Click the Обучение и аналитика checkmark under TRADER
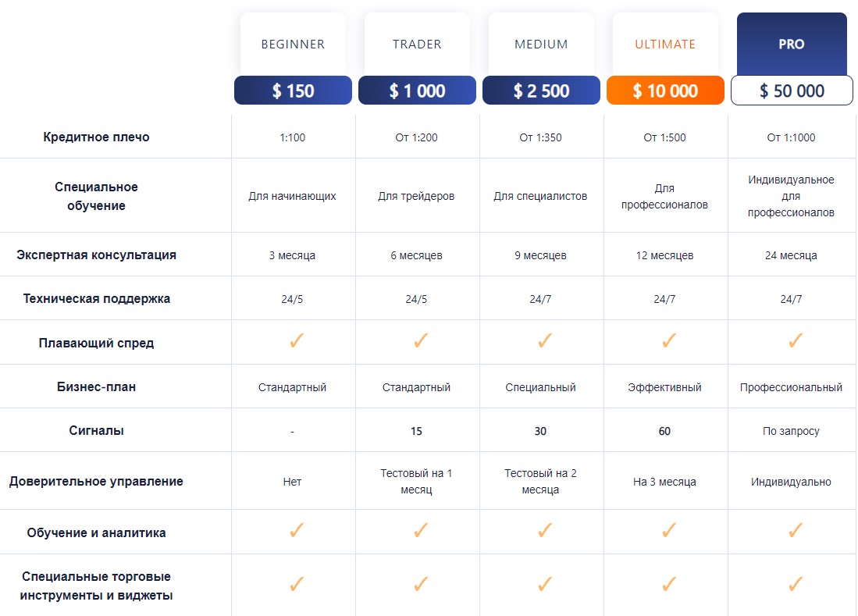Viewport: 858px width, 616px height. click(421, 531)
